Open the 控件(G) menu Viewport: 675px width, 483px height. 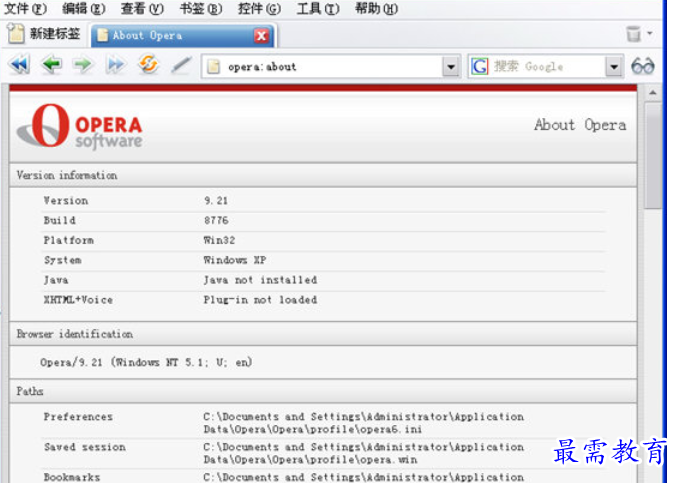259,8
